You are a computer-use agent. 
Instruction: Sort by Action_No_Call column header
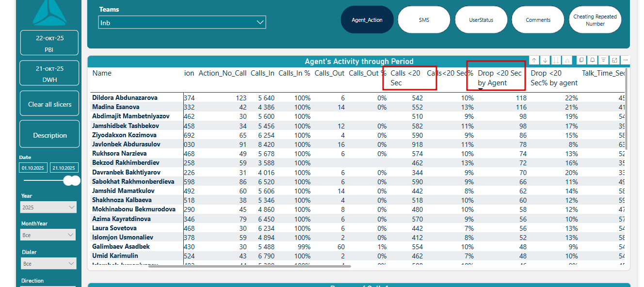pos(223,73)
